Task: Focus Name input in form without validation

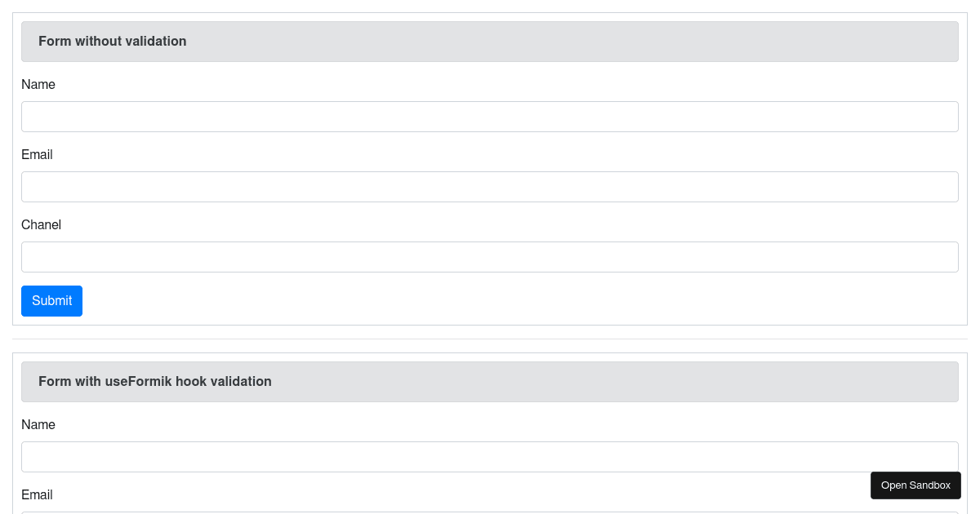Action: [490, 117]
